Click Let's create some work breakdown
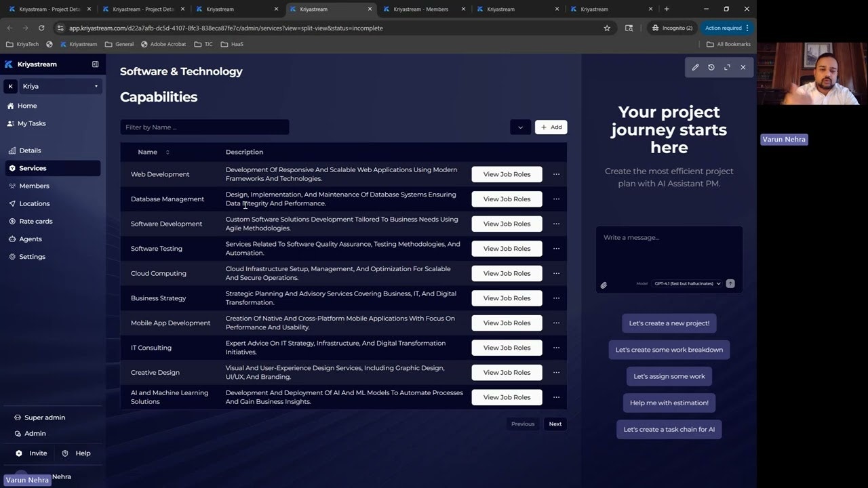Image resolution: width=868 pixels, height=488 pixels. (669, 350)
